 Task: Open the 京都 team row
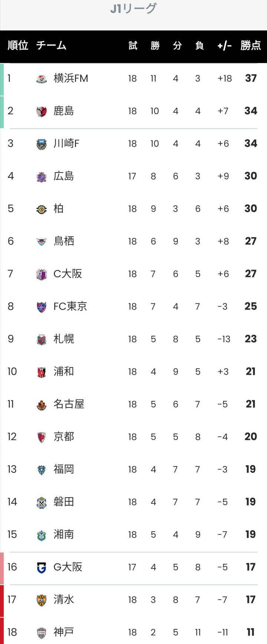click(133, 437)
